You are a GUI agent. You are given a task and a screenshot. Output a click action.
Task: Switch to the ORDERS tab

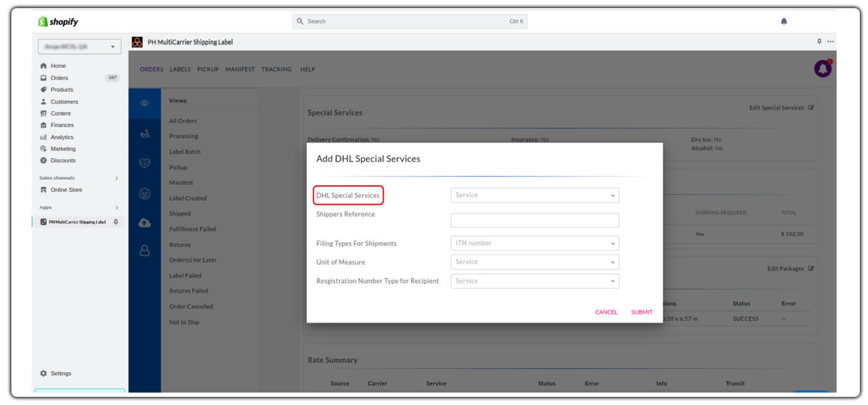coord(152,69)
